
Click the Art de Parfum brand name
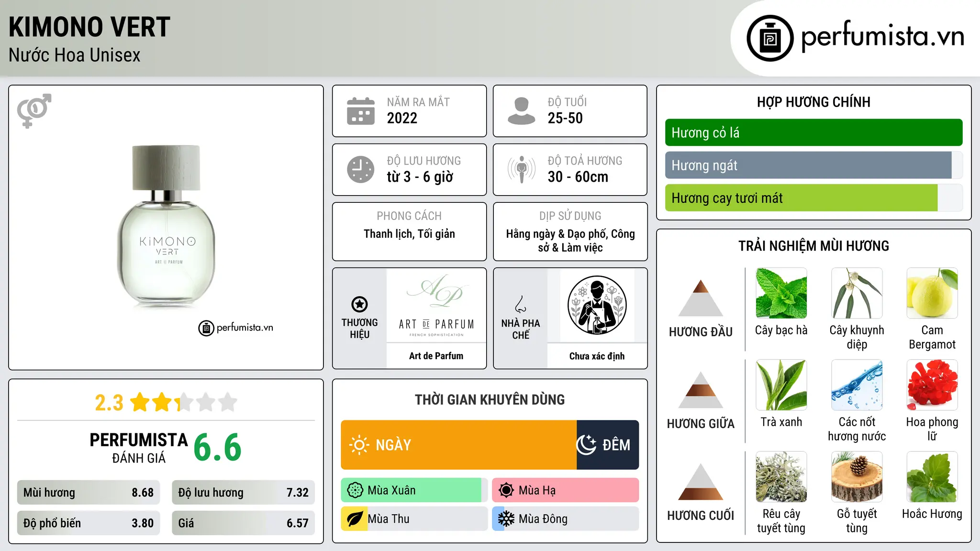click(x=436, y=356)
